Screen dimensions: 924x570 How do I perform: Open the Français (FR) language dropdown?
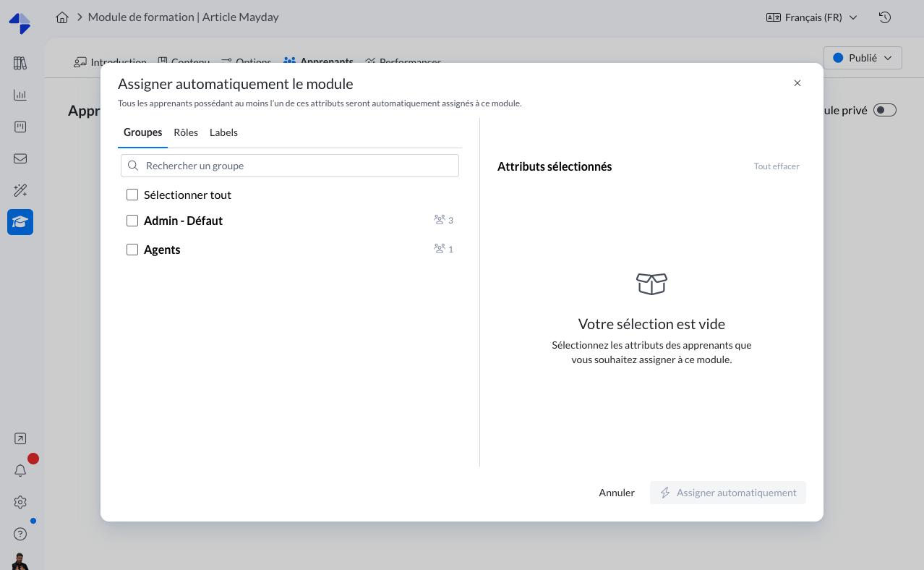(x=811, y=17)
